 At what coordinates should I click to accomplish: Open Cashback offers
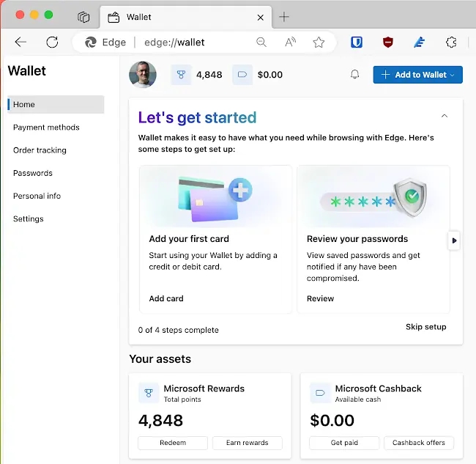[x=419, y=443]
